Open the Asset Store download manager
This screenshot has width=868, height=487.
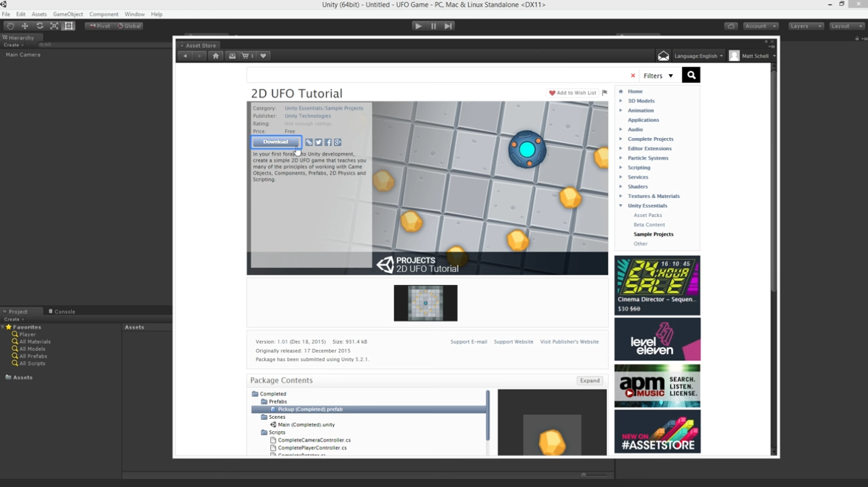click(232, 56)
